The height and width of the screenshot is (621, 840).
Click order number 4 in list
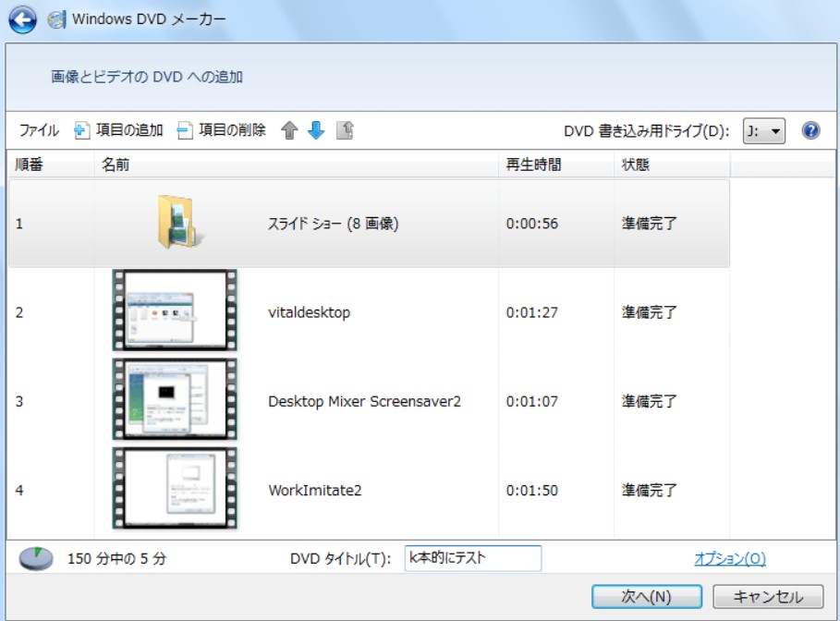(19, 491)
